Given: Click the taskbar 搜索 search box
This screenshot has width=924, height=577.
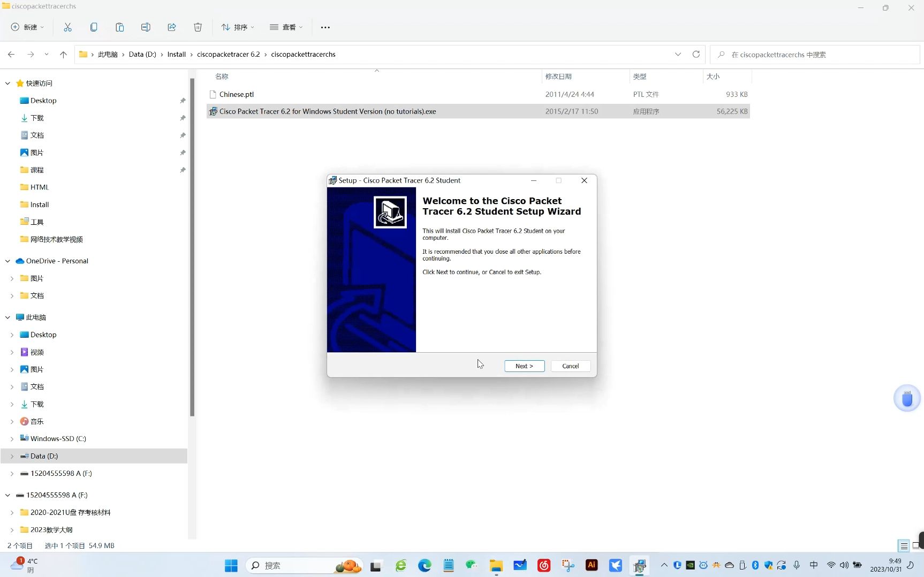Looking at the screenshot, I should point(304,566).
